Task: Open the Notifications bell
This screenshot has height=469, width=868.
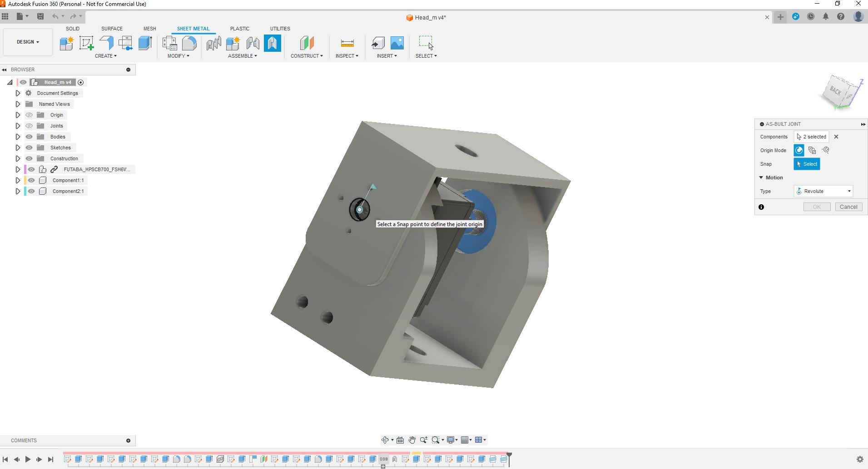Action: click(x=826, y=17)
